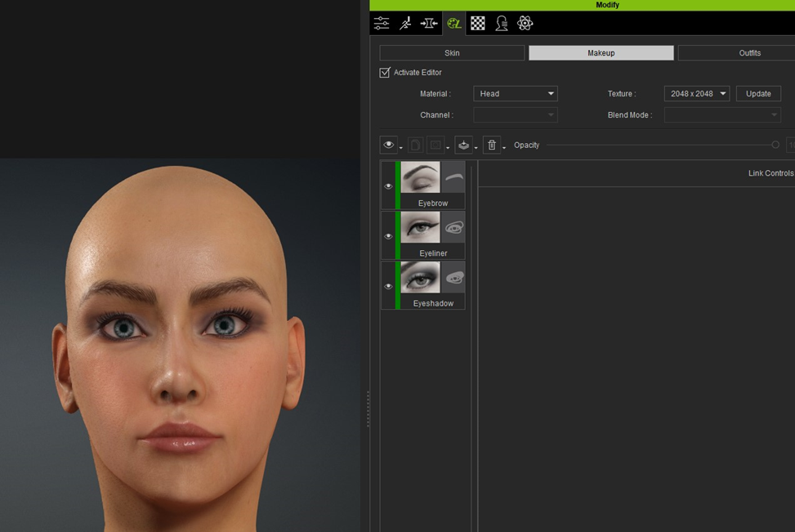Click the Opacity slider handle

click(x=775, y=145)
